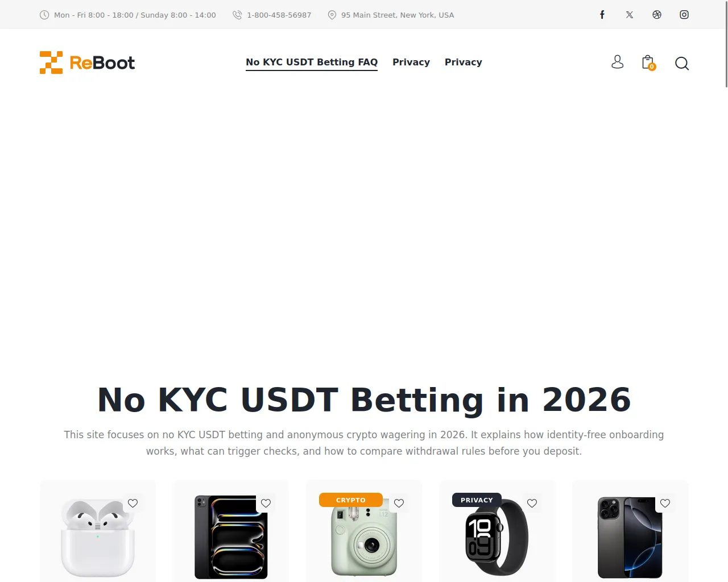Open the Dribbble social icon
Screen dimensions: 728x582
657,15
